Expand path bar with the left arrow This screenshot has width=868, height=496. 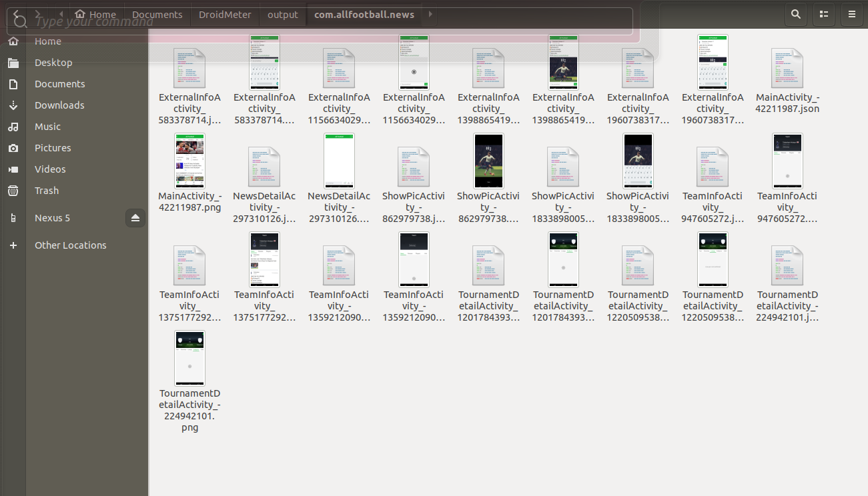coord(61,14)
